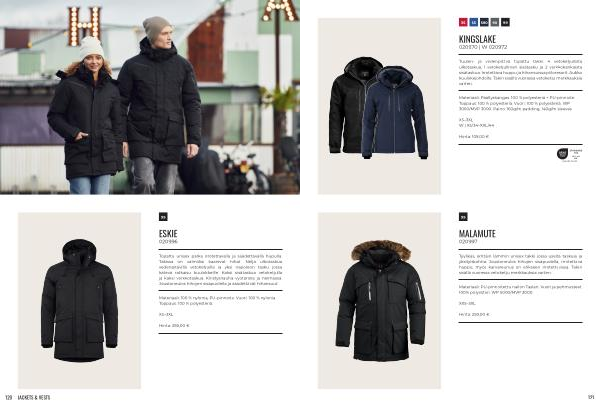Click the couple walking lifestyle photo
600x407 pixels.
[x=150, y=97]
